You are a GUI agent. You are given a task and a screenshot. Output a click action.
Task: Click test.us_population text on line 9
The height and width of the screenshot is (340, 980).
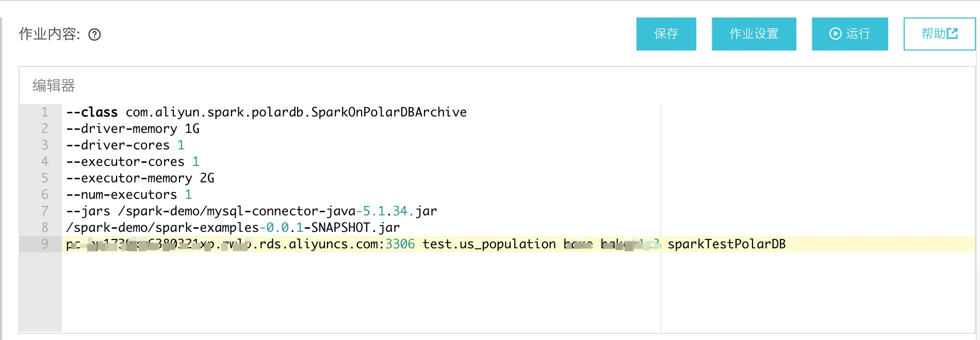click(489, 244)
